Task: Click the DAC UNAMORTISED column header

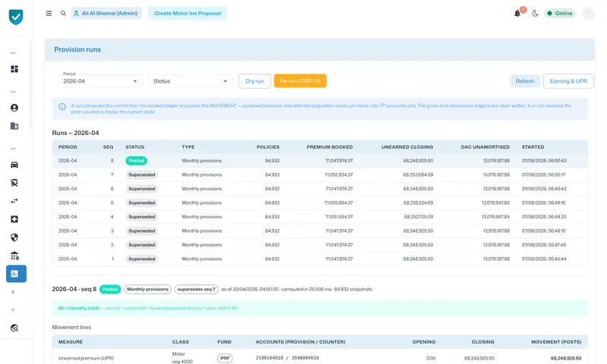Action: [x=486, y=147]
